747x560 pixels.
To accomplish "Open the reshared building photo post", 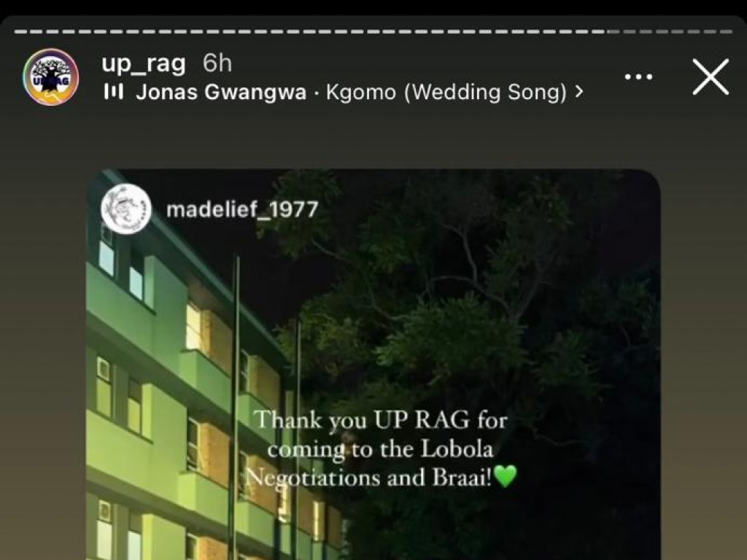I will point(373,365).
